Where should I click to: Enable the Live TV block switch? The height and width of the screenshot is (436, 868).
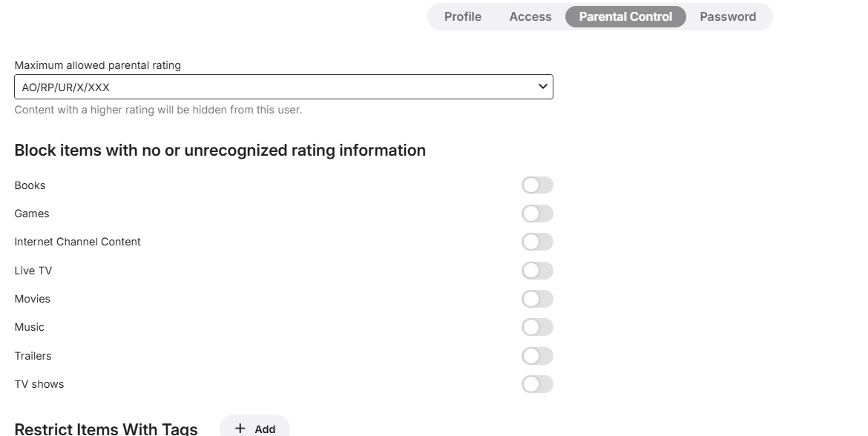(x=537, y=271)
